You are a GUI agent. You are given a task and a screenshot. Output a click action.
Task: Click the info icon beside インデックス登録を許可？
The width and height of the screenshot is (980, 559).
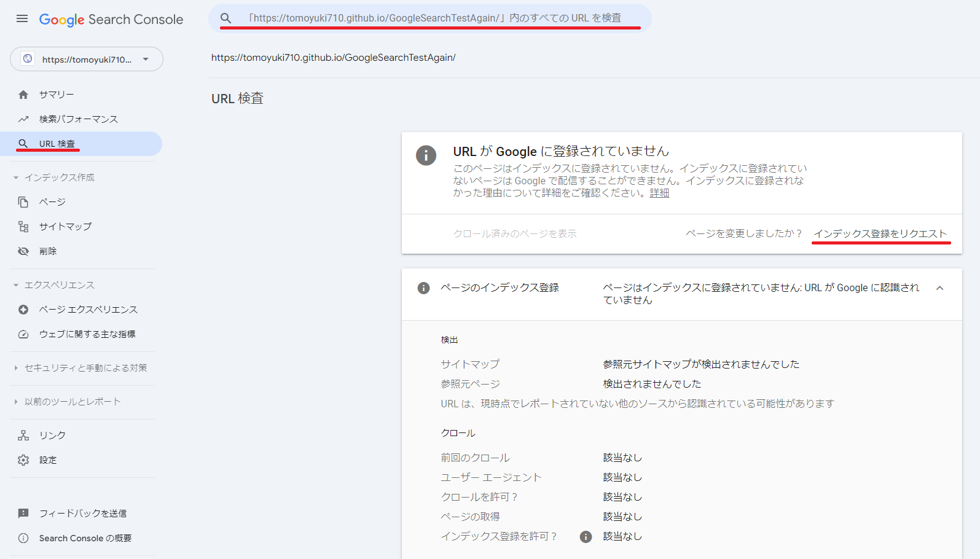586,537
